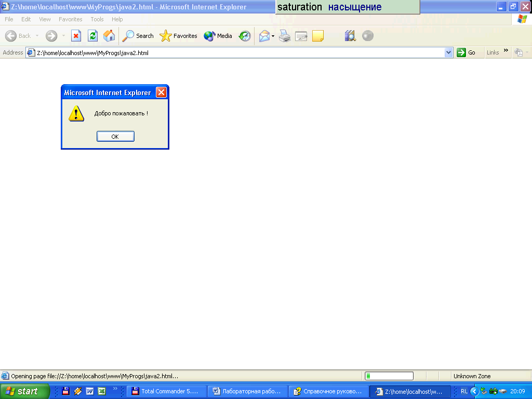
Task: Click the rightmost system tray icon
Action: 503,391
